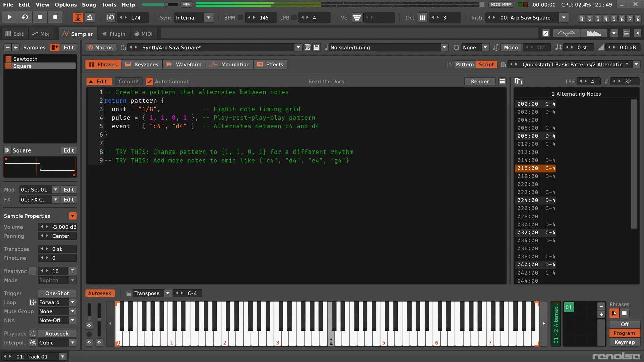Click the Samples list options icon
This screenshot has width=644, height=362.
point(55,47)
